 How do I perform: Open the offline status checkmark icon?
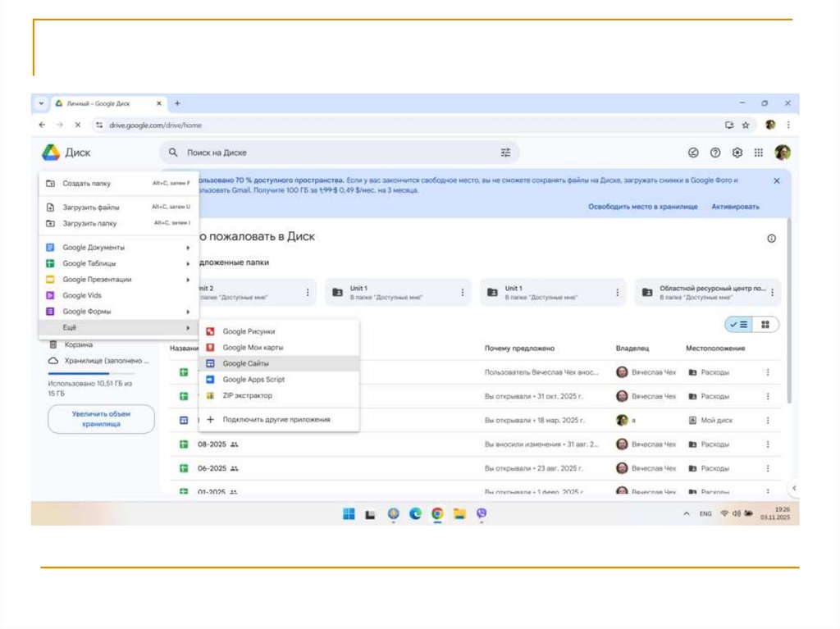pos(693,153)
